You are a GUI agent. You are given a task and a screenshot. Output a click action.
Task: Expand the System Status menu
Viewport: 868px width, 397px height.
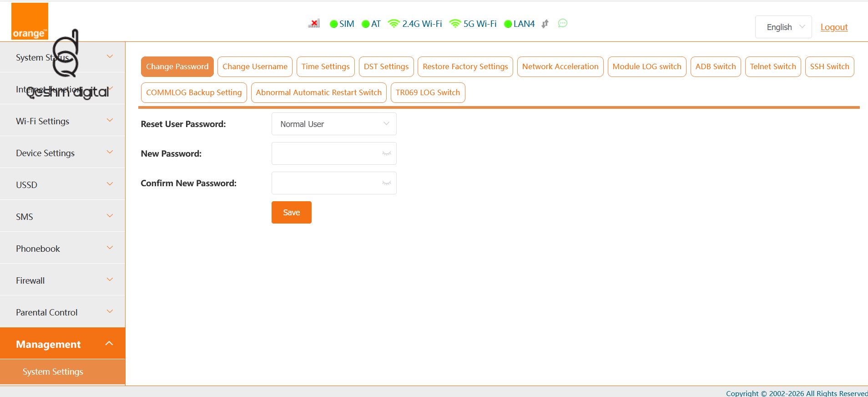point(63,57)
